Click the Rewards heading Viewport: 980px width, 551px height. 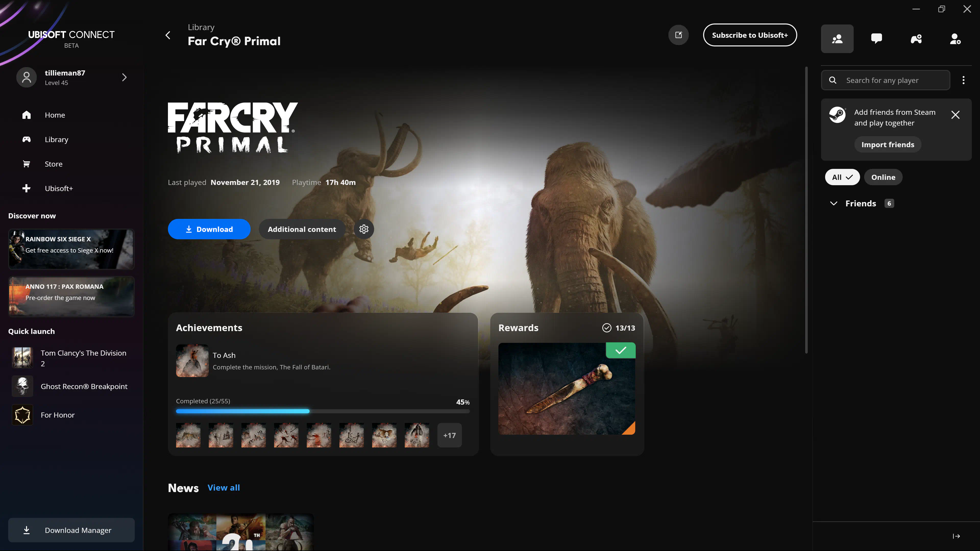[518, 328]
